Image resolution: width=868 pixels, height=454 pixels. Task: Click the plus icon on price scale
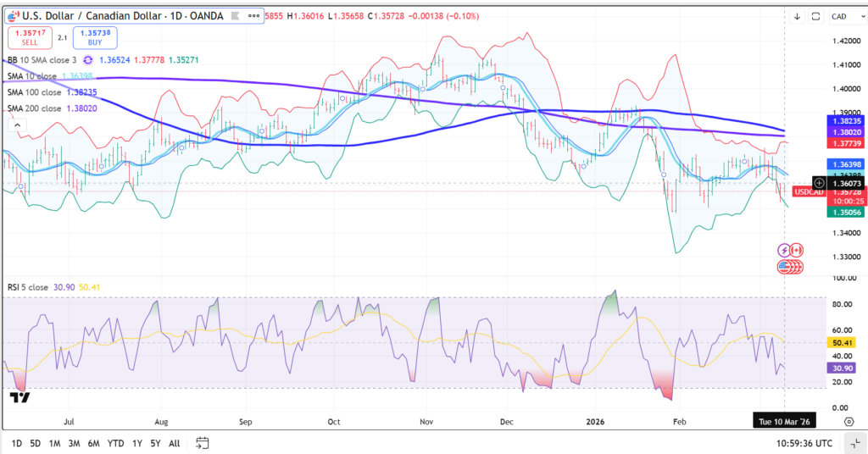(819, 183)
